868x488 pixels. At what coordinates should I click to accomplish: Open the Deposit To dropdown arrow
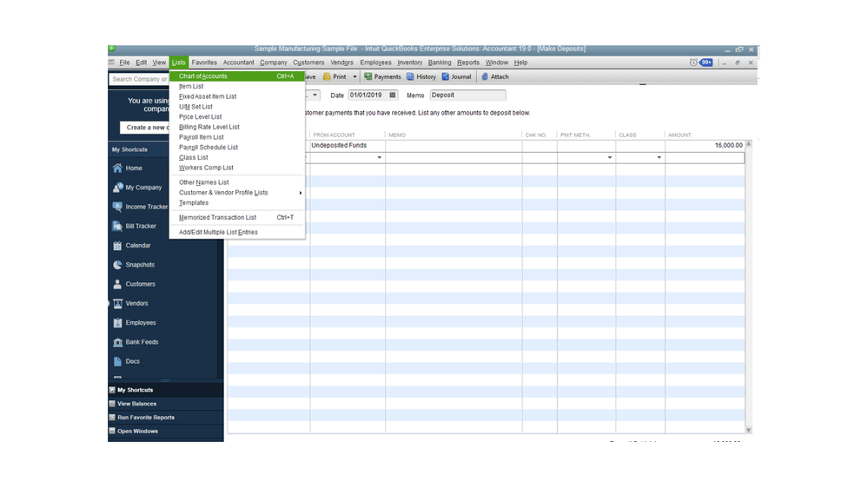315,96
